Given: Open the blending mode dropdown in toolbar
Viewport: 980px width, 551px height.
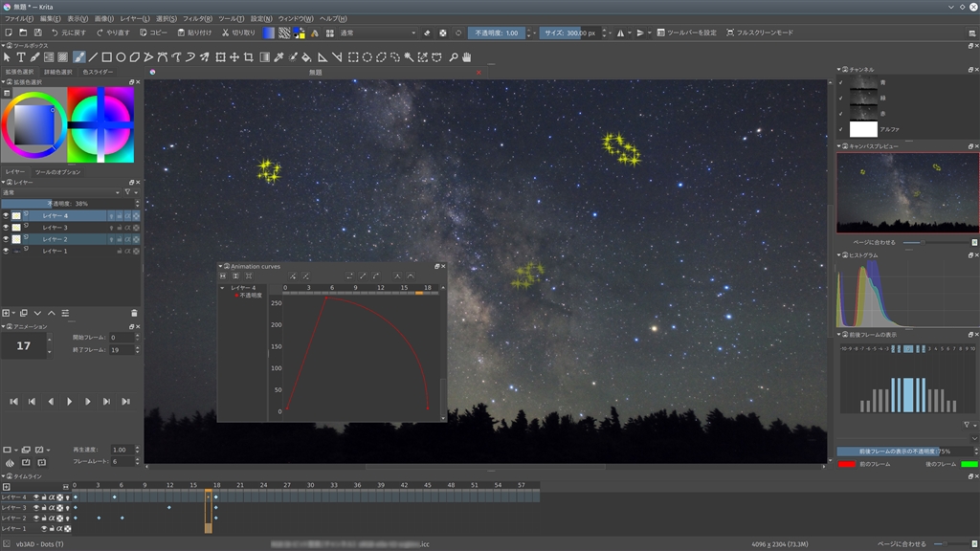Looking at the screenshot, I should tap(376, 33).
